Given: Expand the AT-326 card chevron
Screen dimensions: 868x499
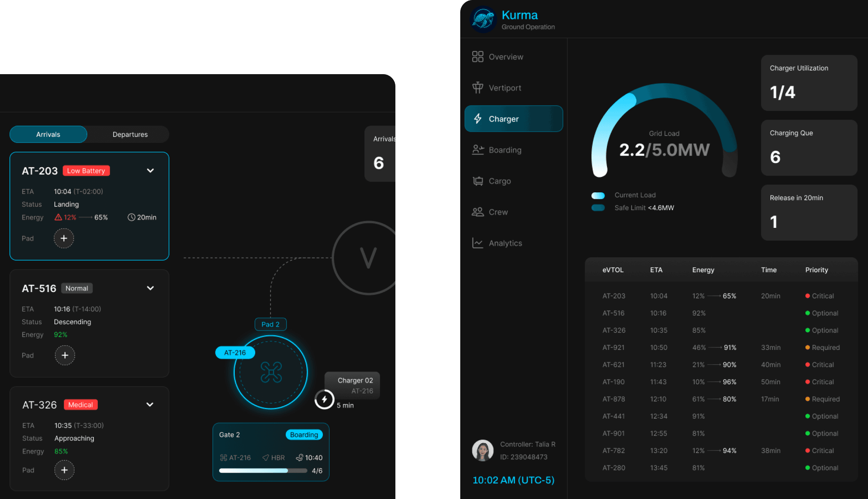Looking at the screenshot, I should click(x=150, y=405).
